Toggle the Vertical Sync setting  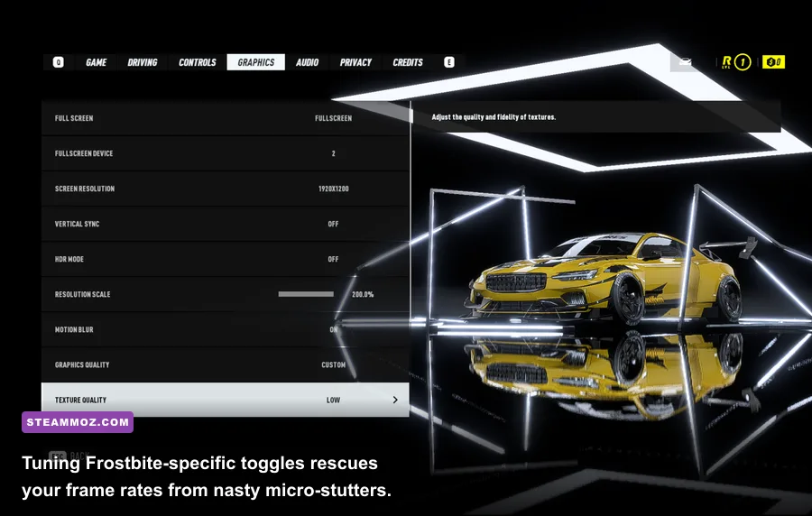[x=226, y=224]
